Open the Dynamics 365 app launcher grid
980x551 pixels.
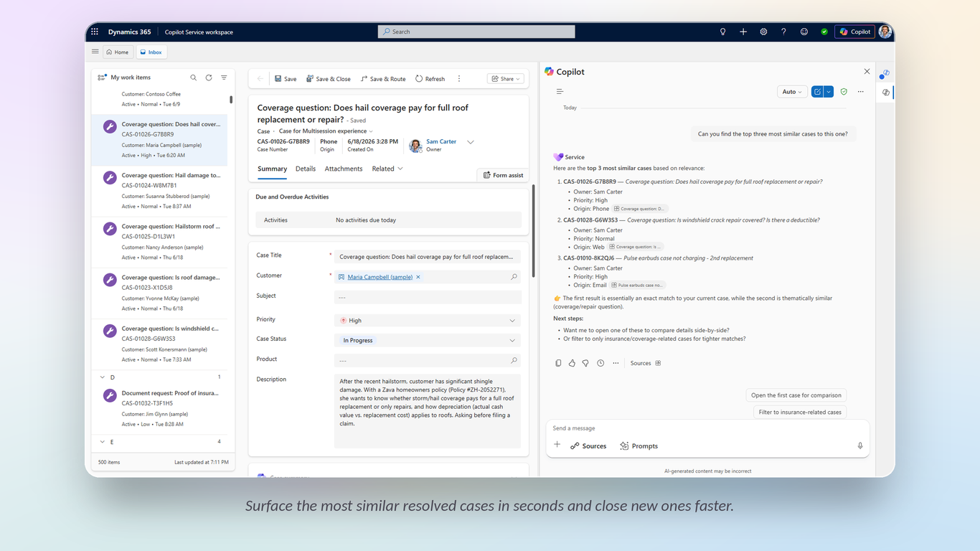click(94, 32)
